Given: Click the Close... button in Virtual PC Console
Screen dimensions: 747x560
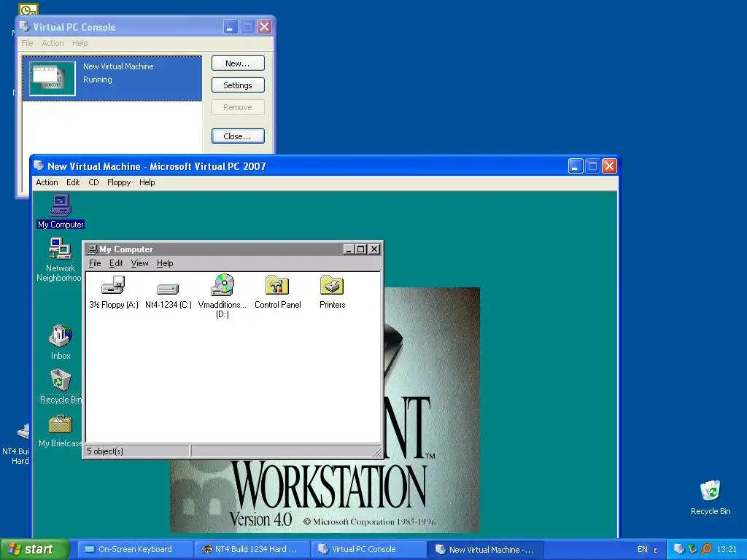Looking at the screenshot, I should pyautogui.click(x=238, y=136).
